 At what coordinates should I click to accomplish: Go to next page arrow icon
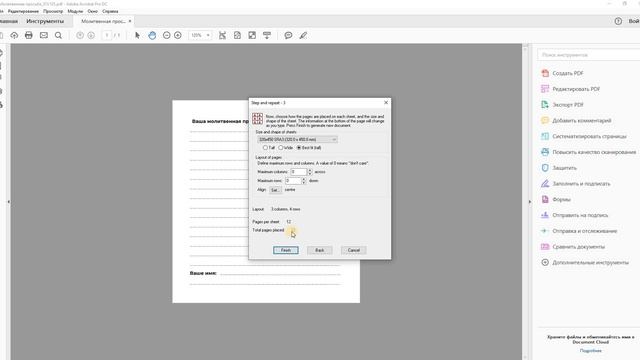click(x=91, y=36)
